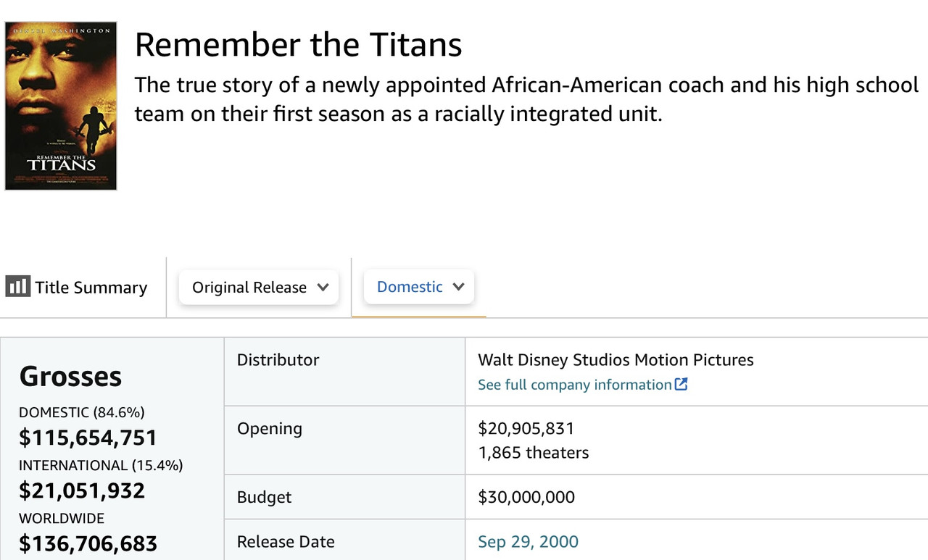Click the external link icon beside company information
The height and width of the screenshot is (560, 928).
pyautogui.click(x=681, y=384)
